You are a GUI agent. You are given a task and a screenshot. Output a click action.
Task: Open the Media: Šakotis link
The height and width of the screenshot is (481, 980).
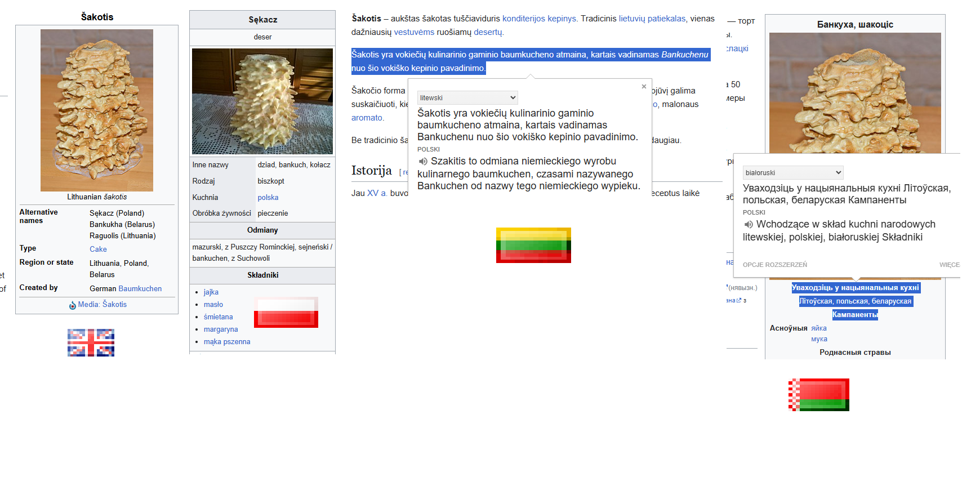point(103,304)
